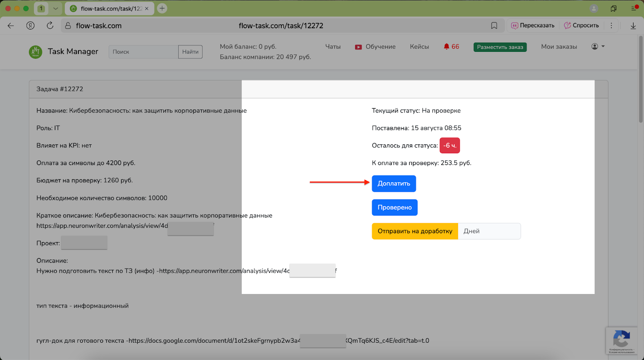Open the Чаты menu item
Viewport: 644px width, 360px height.
pos(333,47)
